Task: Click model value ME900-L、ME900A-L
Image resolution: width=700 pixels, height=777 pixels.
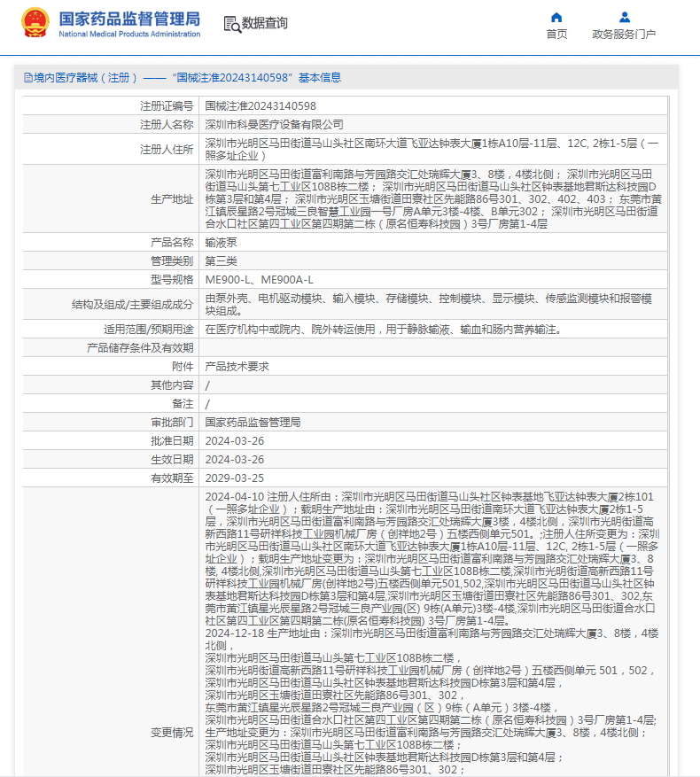Action: coord(260,280)
